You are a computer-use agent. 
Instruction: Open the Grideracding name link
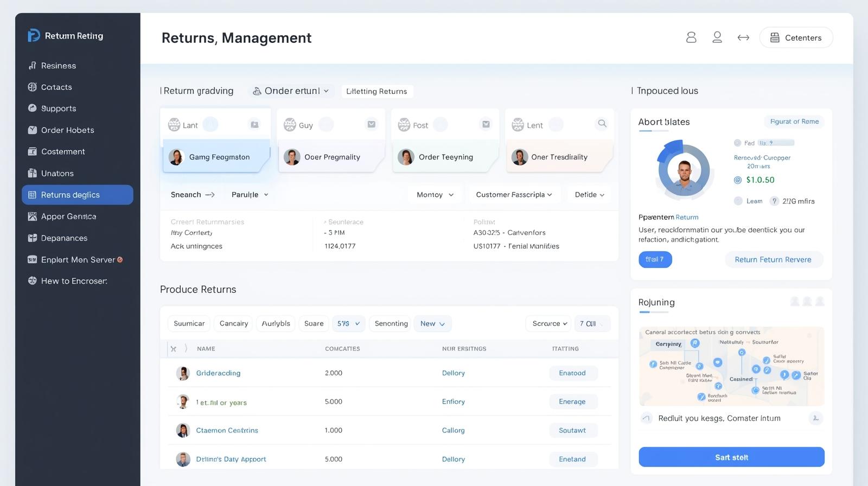(x=218, y=373)
